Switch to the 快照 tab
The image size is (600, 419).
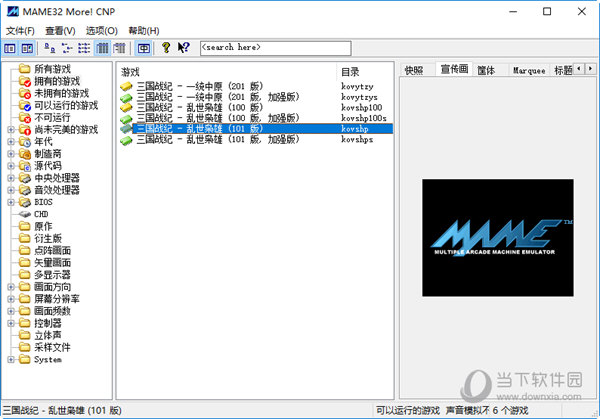414,70
